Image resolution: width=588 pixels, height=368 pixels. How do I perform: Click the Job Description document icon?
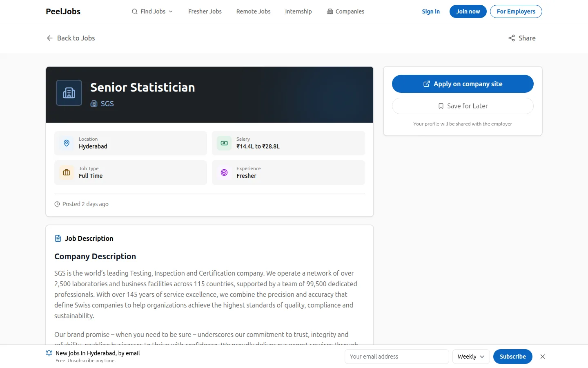click(x=58, y=238)
